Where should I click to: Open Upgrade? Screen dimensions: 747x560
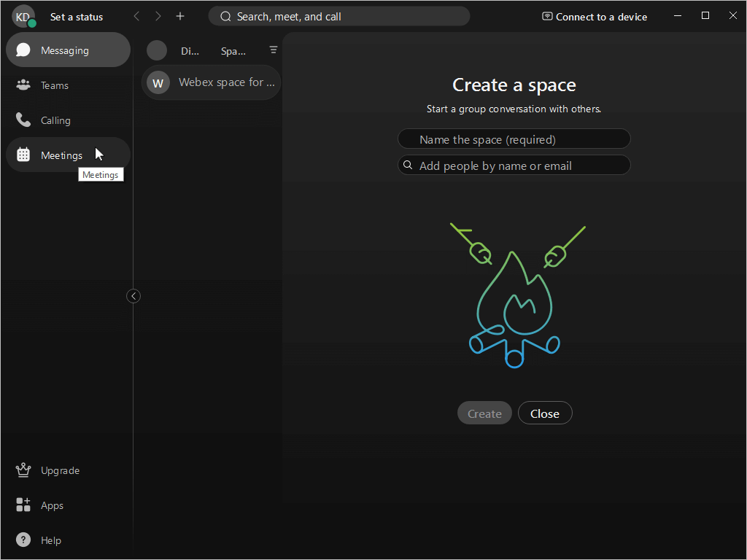68,470
